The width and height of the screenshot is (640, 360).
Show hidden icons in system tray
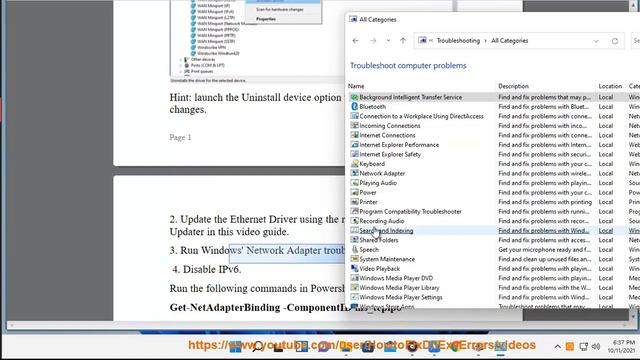click(557, 347)
